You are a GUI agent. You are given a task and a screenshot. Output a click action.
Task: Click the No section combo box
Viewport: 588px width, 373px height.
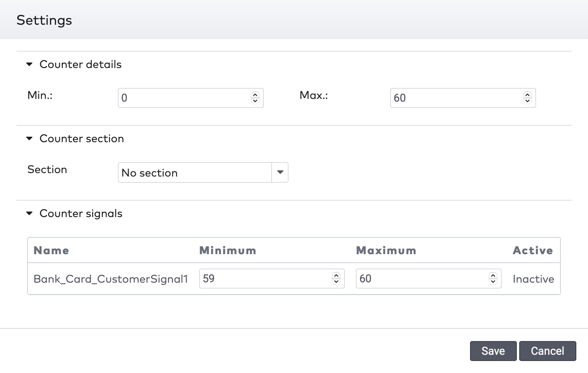click(x=195, y=172)
